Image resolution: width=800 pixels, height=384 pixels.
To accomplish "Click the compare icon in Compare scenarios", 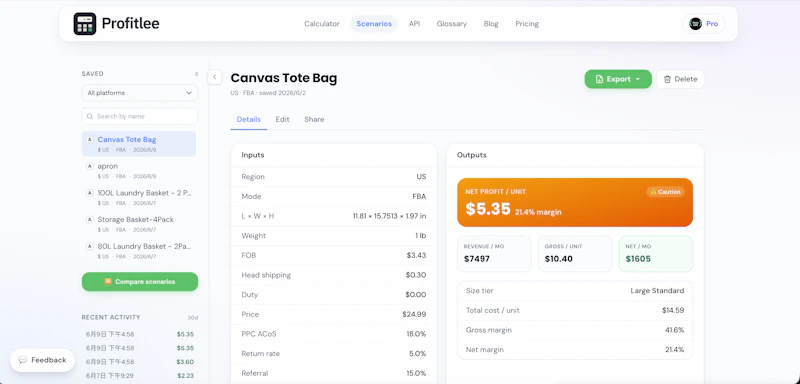I will 108,281.
